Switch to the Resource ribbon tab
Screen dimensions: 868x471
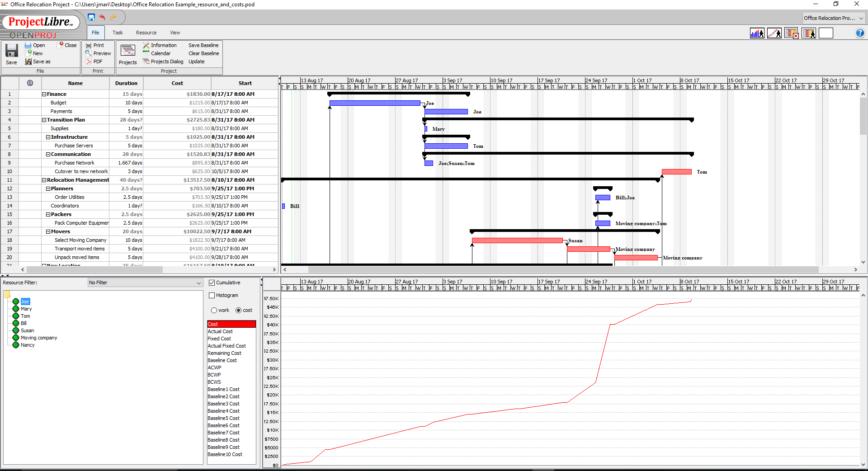coord(146,33)
